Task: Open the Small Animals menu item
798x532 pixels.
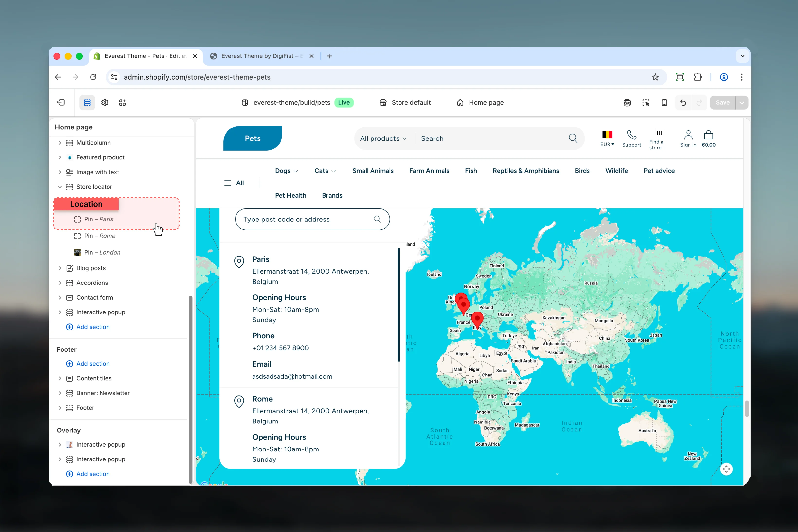Action: (x=373, y=171)
